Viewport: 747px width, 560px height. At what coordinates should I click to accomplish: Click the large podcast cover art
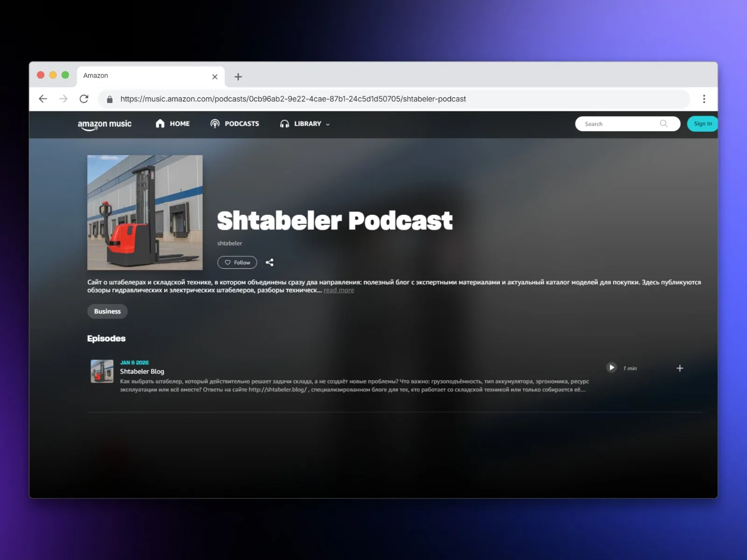click(145, 212)
